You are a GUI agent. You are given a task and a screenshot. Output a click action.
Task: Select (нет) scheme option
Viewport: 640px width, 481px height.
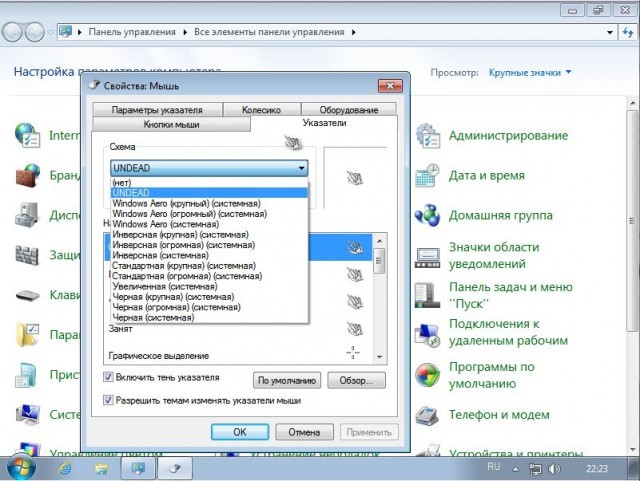tap(209, 183)
